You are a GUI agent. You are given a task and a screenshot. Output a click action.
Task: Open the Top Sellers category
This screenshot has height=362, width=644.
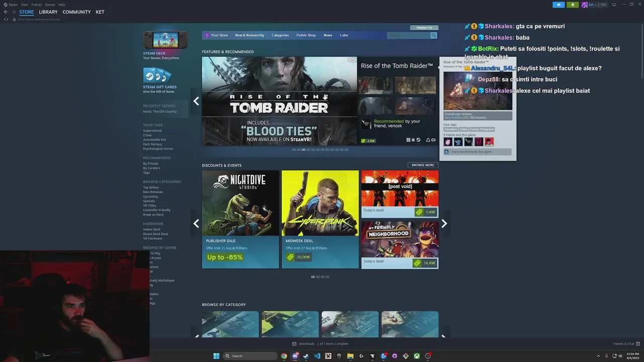click(x=151, y=188)
